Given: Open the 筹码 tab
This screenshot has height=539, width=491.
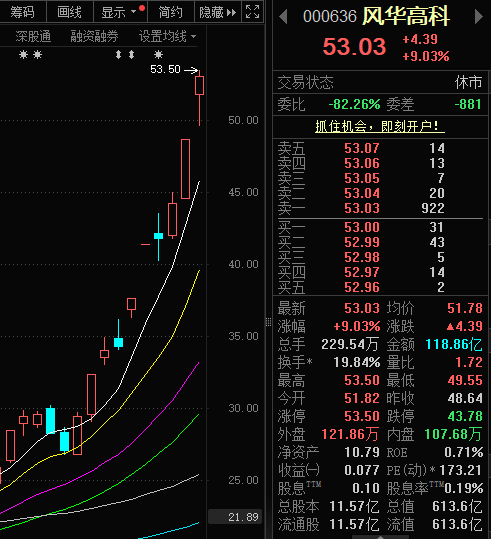Looking at the screenshot, I should 22,12.
